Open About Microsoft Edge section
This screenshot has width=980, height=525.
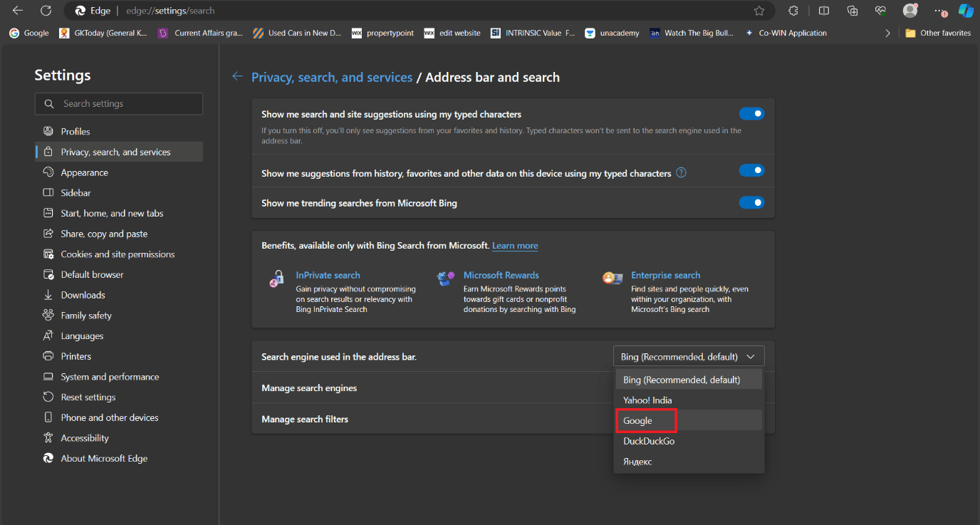click(x=119, y=459)
